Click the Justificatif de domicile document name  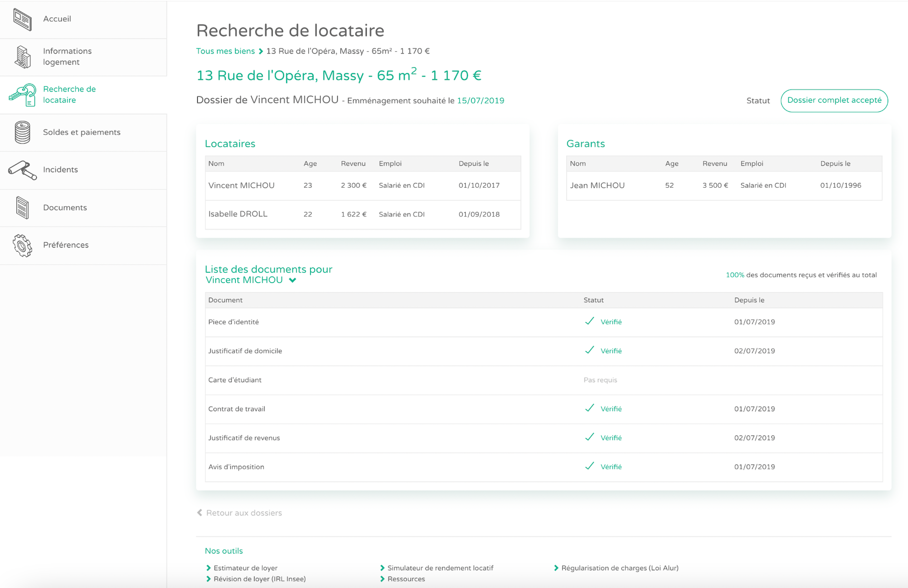point(245,351)
